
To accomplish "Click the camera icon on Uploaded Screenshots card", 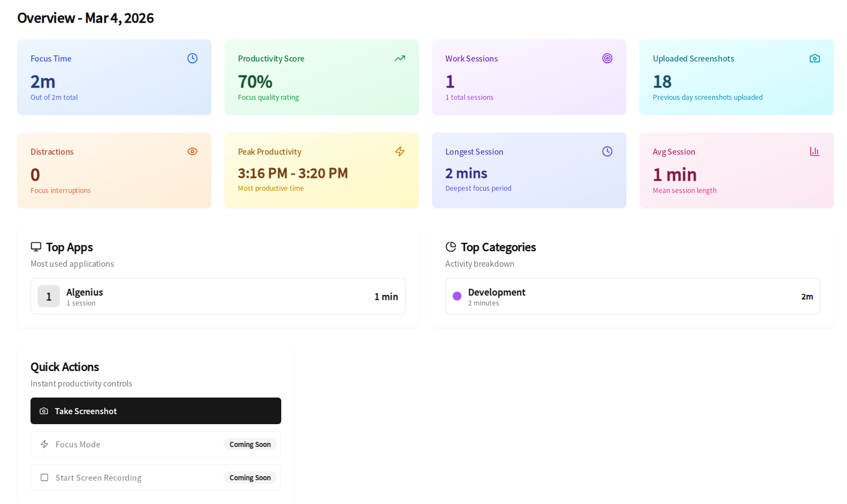I will click(815, 58).
